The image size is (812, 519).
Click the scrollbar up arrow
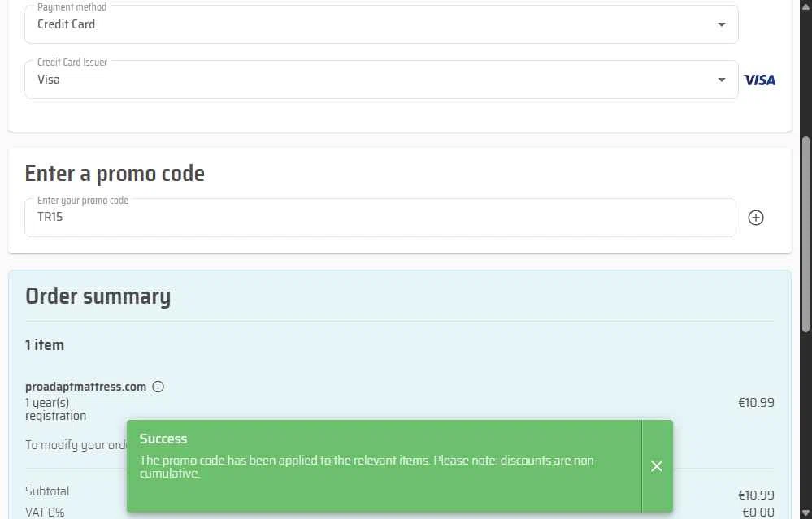[x=805, y=6]
